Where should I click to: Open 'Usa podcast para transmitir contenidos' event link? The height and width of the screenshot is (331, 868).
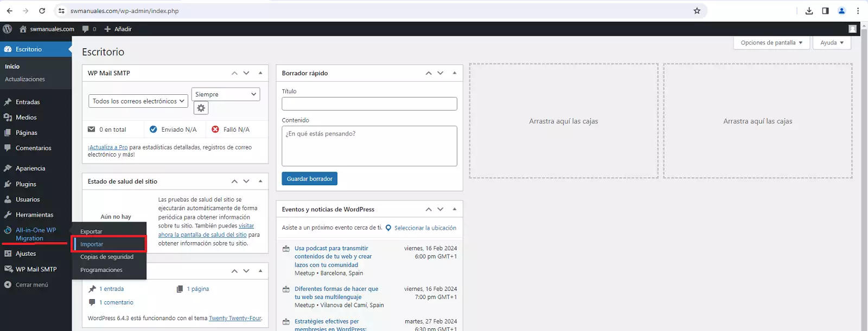333,257
